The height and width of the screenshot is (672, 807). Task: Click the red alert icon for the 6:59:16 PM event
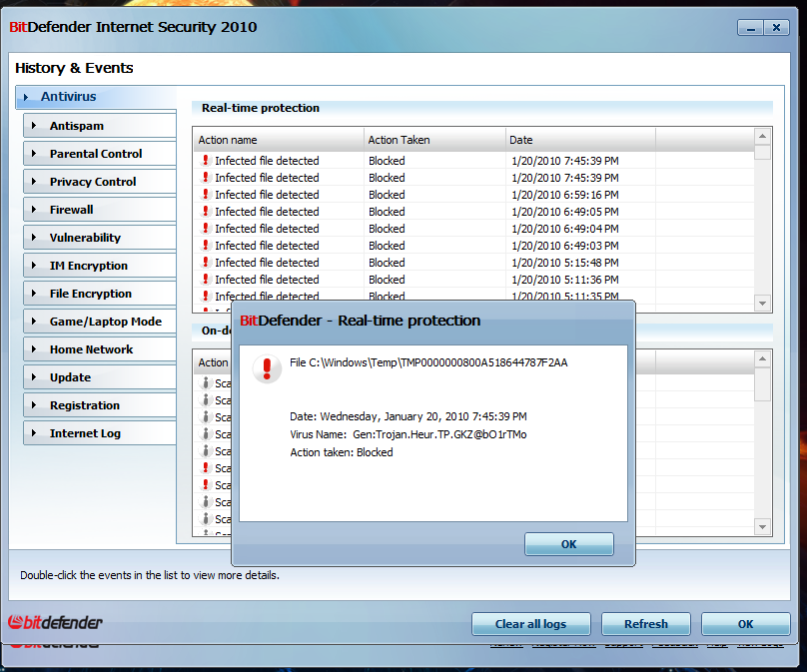point(206,194)
